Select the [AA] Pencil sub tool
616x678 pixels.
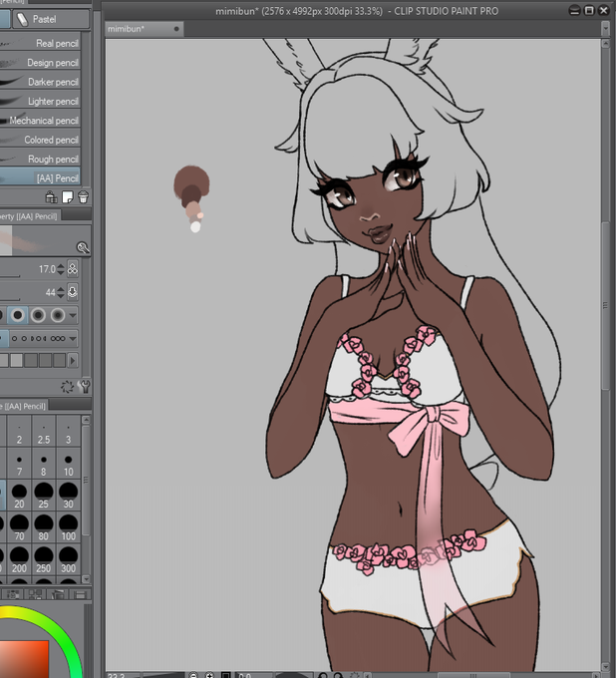click(x=40, y=177)
